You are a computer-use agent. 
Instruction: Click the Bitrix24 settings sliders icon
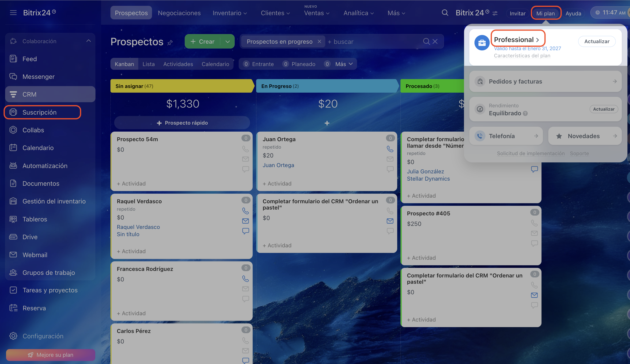coord(495,13)
